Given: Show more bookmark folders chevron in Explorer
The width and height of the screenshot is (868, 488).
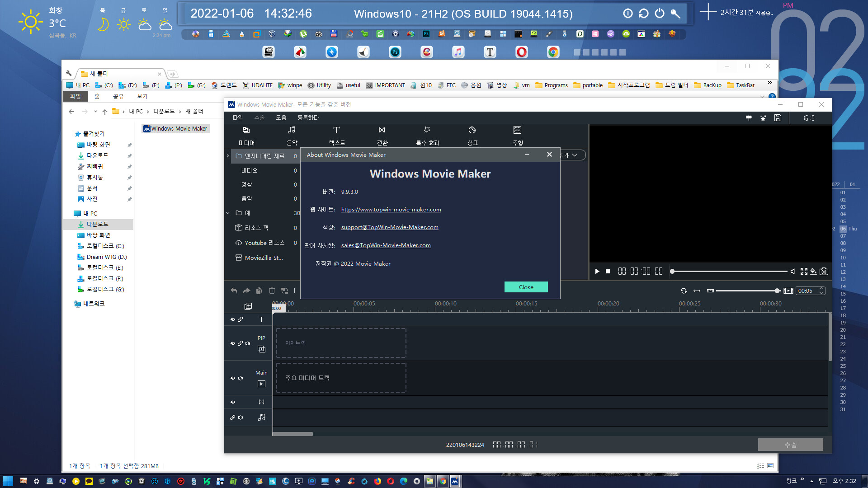Looking at the screenshot, I should tap(769, 83).
